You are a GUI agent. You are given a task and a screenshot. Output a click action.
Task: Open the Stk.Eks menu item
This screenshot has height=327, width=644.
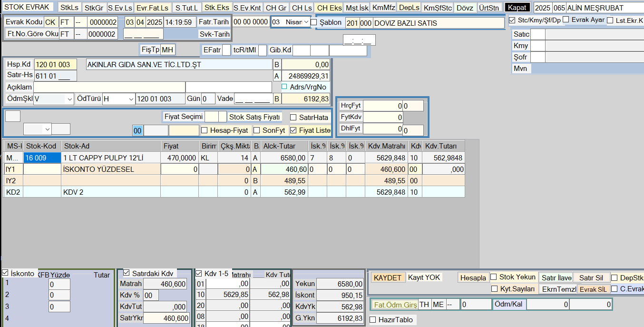(x=217, y=8)
